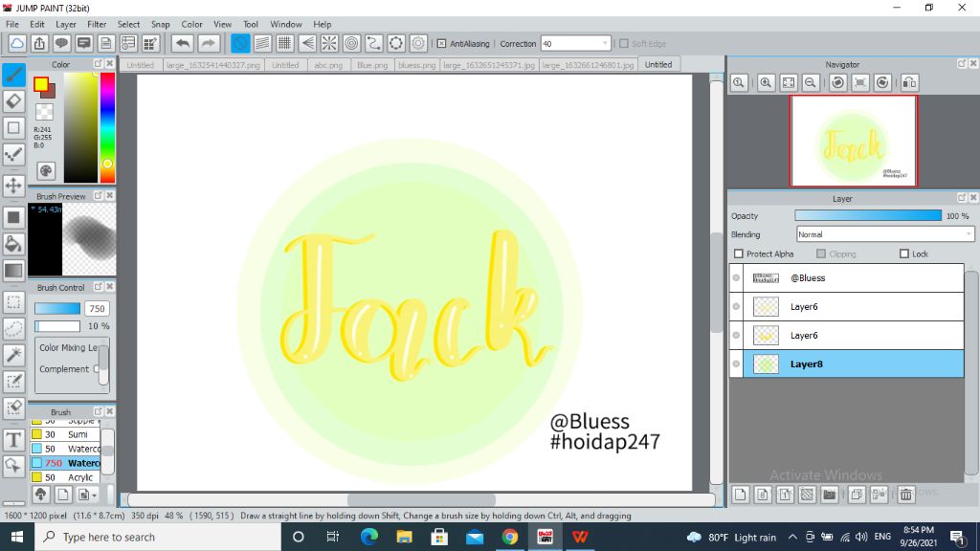Select the Lasso selection tool
The height and width of the screenshot is (551, 980).
pyautogui.click(x=13, y=329)
